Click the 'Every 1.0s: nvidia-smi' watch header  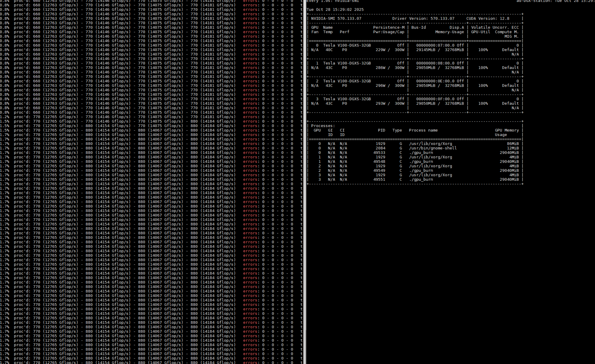tap(332, 1)
